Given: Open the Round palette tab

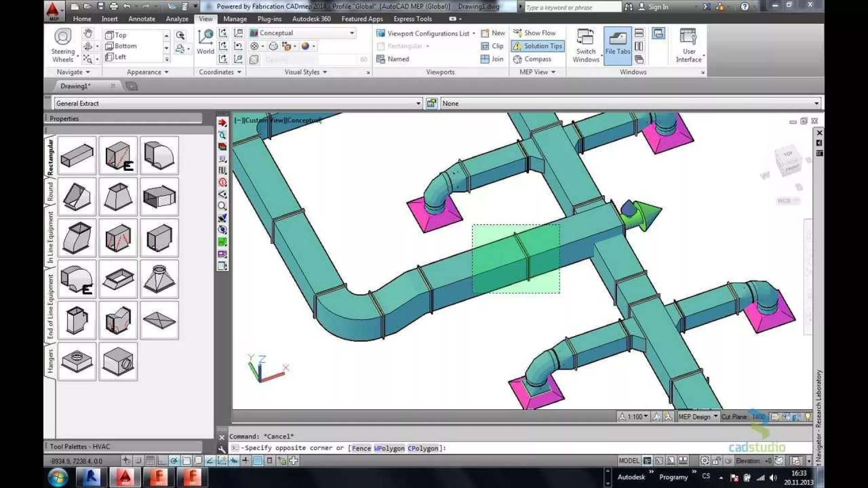Looking at the screenshot, I should point(50,192).
